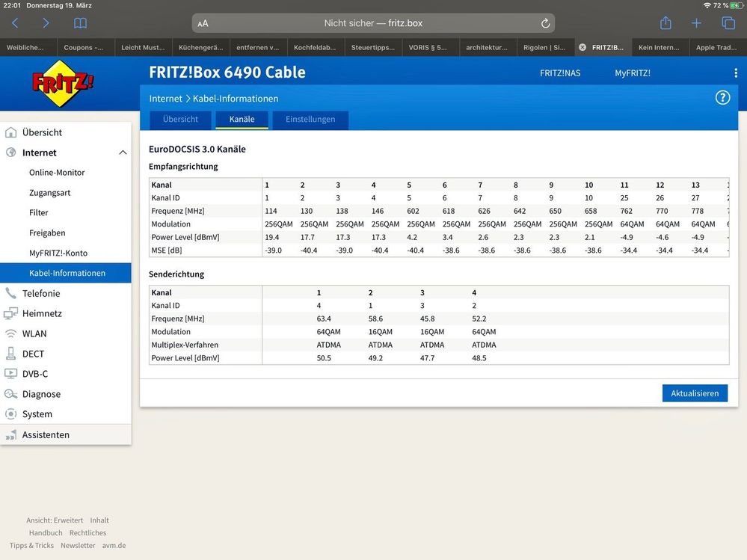Image resolution: width=747 pixels, height=560 pixels.
Task: Click the Rechtliches footer link
Action: click(x=87, y=533)
